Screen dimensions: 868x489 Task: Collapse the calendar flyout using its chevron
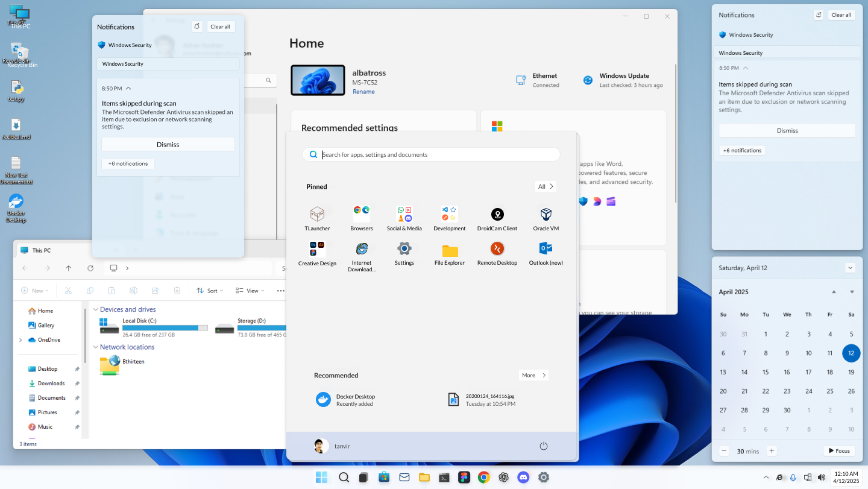coord(850,267)
